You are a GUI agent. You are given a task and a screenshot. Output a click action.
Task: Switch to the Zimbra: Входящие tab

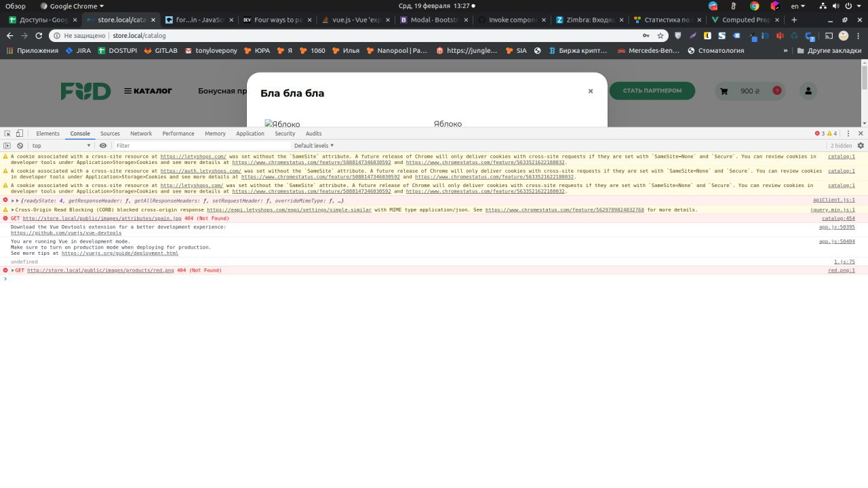coord(589,20)
